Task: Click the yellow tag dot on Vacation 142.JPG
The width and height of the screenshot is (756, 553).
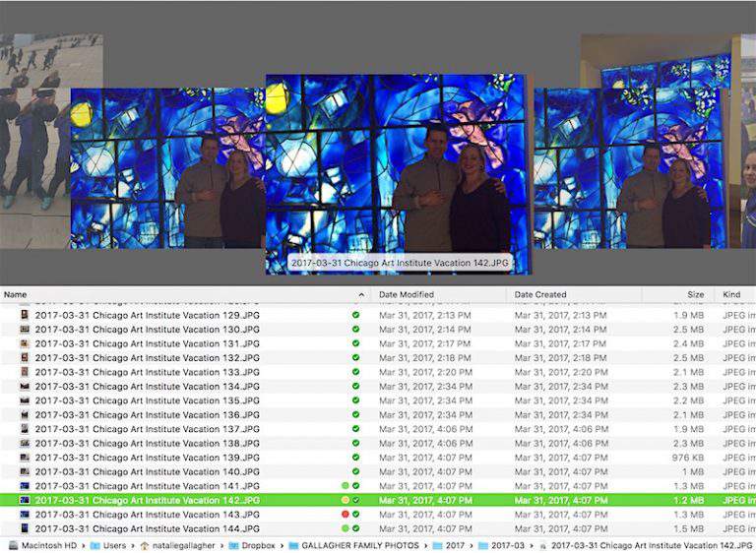Action: (x=345, y=500)
